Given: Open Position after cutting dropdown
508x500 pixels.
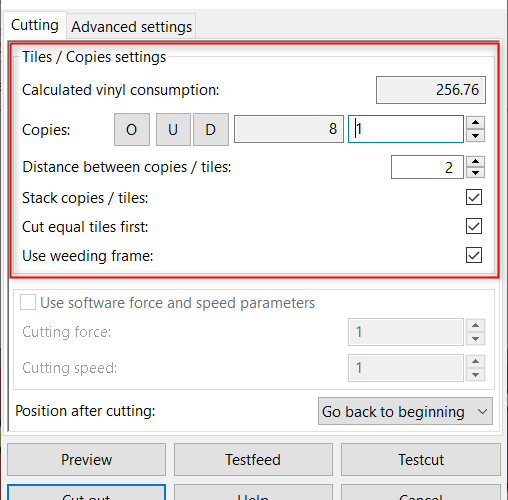Looking at the screenshot, I should (405, 411).
